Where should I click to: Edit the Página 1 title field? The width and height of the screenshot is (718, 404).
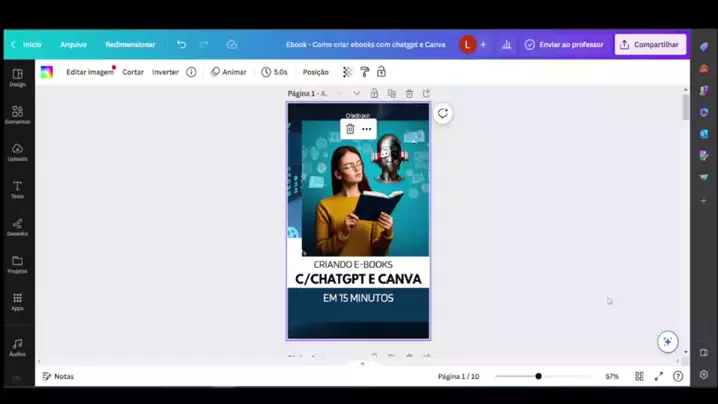(x=308, y=93)
